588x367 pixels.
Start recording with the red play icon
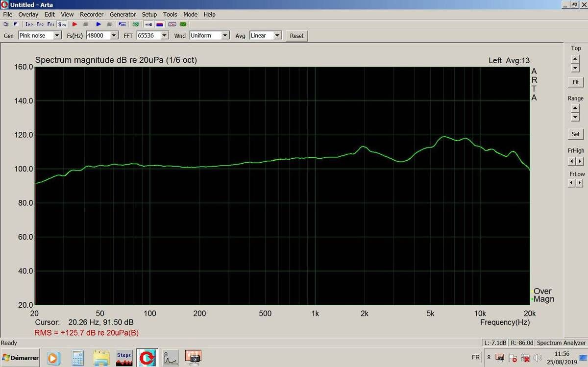(x=75, y=24)
